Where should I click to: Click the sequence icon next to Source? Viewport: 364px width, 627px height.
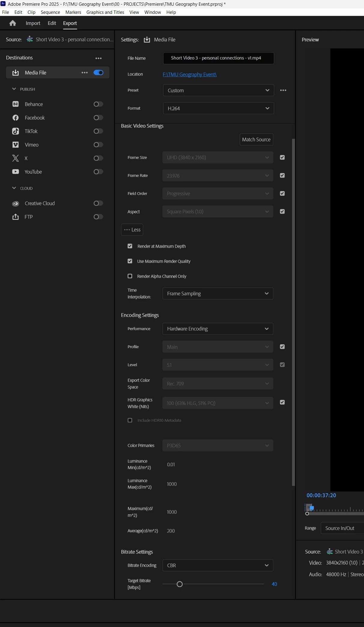30,39
